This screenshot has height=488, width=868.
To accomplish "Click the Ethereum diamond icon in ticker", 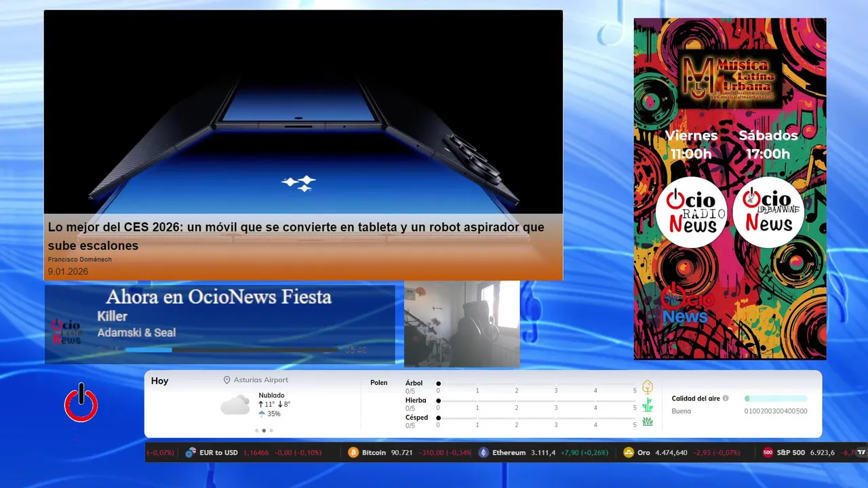I will tap(484, 453).
